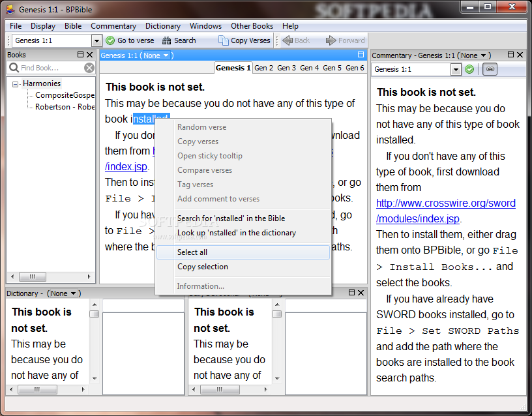Viewport: 532px width, 416px height.
Task: Click the Search binoculars toolbar button
Action: pyautogui.click(x=179, y=40)
